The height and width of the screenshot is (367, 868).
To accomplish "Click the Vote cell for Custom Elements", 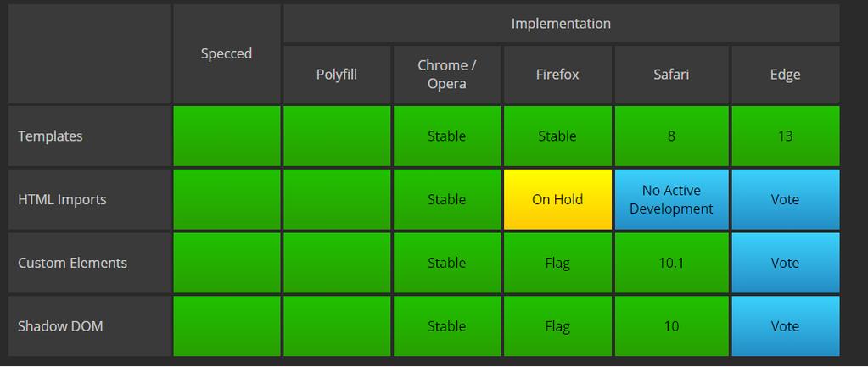I will point(785,263).
